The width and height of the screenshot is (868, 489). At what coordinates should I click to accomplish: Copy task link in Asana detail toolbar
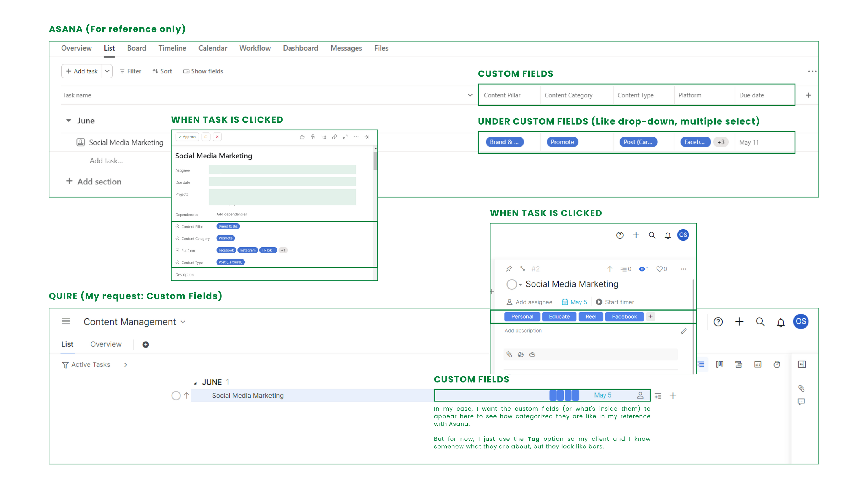[334, 137]
